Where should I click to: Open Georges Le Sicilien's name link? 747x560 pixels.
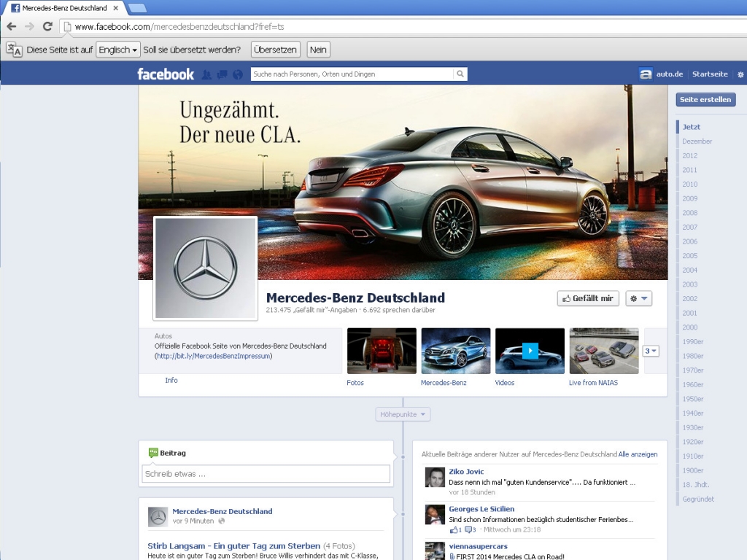481,509
